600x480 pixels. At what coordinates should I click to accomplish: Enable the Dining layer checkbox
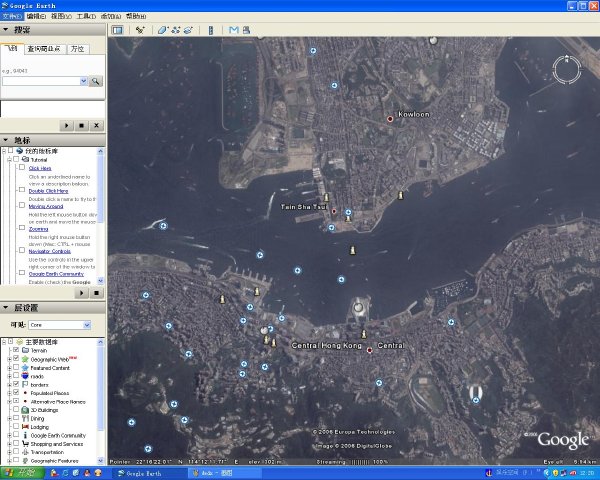click(x=16, y=418)
